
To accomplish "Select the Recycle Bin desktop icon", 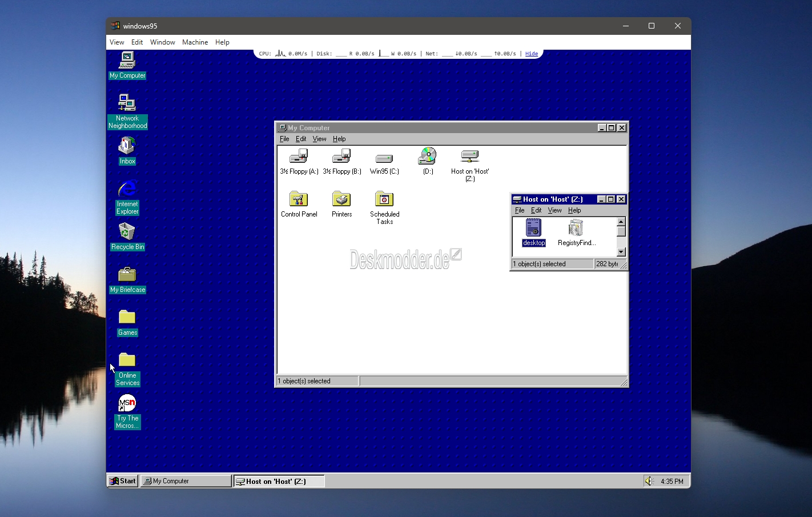I will [x=127, y=232].
